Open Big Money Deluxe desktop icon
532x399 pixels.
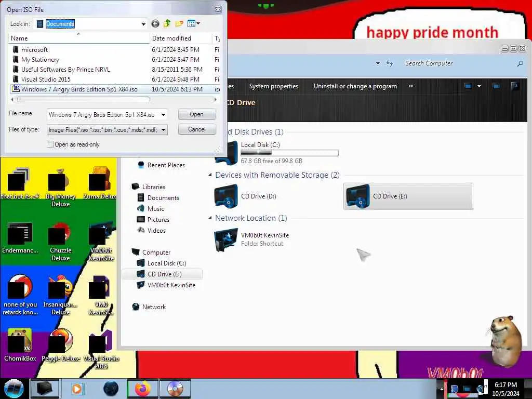click(60, 188)
